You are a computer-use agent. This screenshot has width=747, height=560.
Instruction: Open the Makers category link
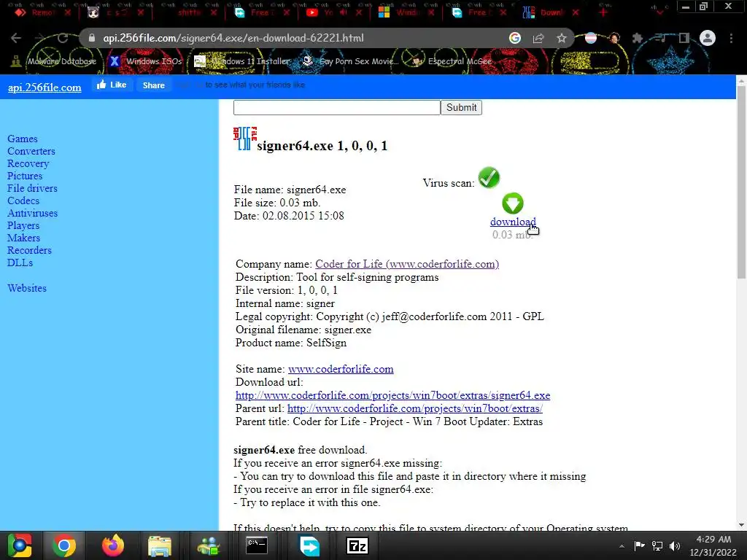pyautogui.click(x=24, y=238)
